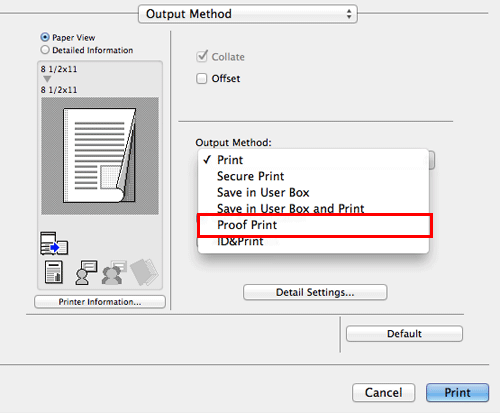Click the paper preview thumbnail
Image resolution: width=500 pixels, height=413 pixels.
pyautogui.click(x=100, y=156)
